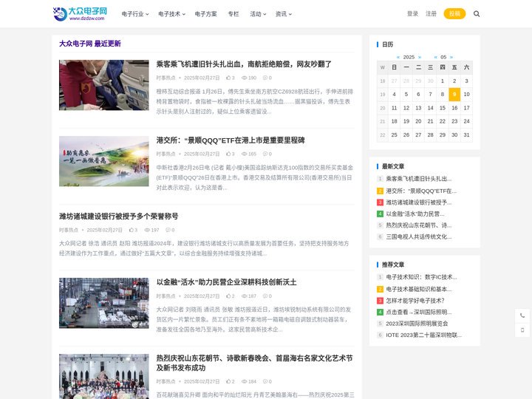This screenshot has height=399, width=532.
Task: Select date 15 in calendar
Action: pyautogui.click(x=443, y=108)
